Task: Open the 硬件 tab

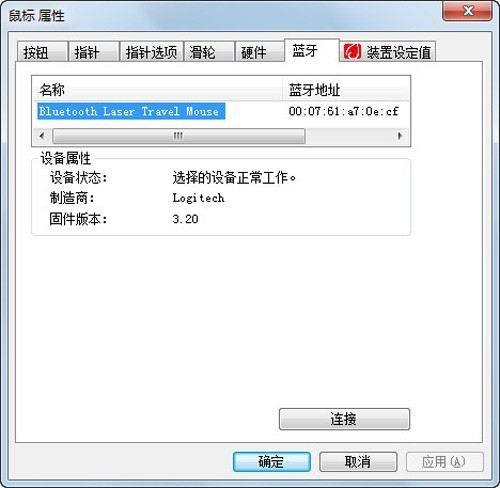Action: [x=260, y=52]
